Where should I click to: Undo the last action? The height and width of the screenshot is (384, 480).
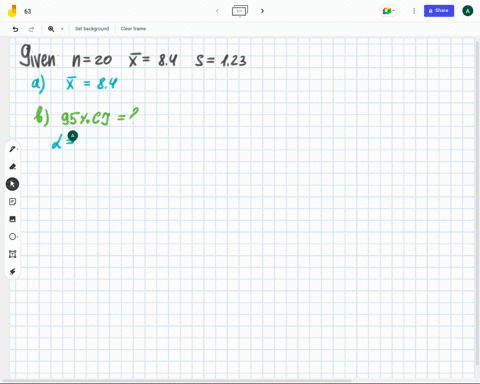click(x=15, y=29)
